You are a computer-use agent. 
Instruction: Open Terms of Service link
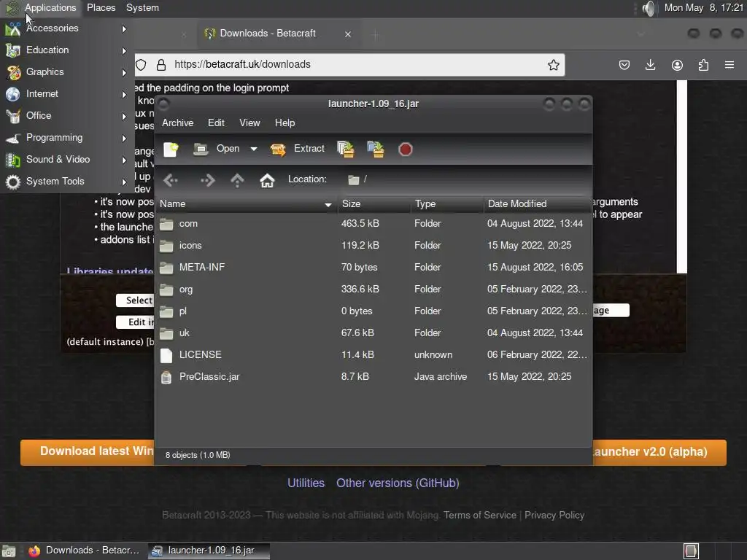(x=480, y=516)
